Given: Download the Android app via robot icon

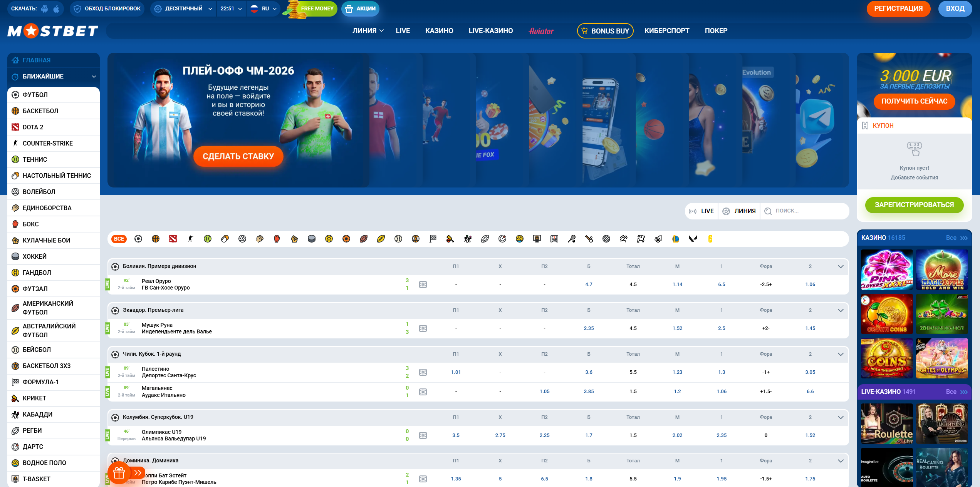Looking at the screenshot, I should [x=45, y=8].
